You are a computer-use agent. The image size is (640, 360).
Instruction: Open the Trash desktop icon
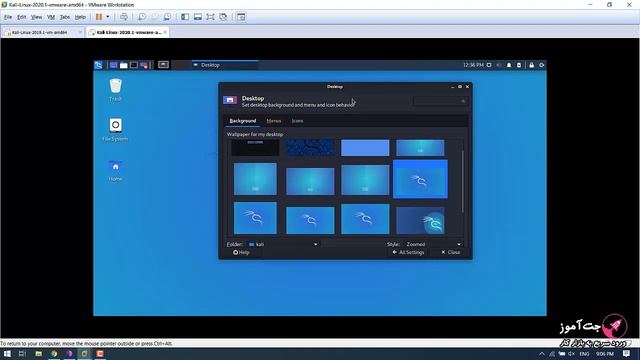[x=116, y=89]
